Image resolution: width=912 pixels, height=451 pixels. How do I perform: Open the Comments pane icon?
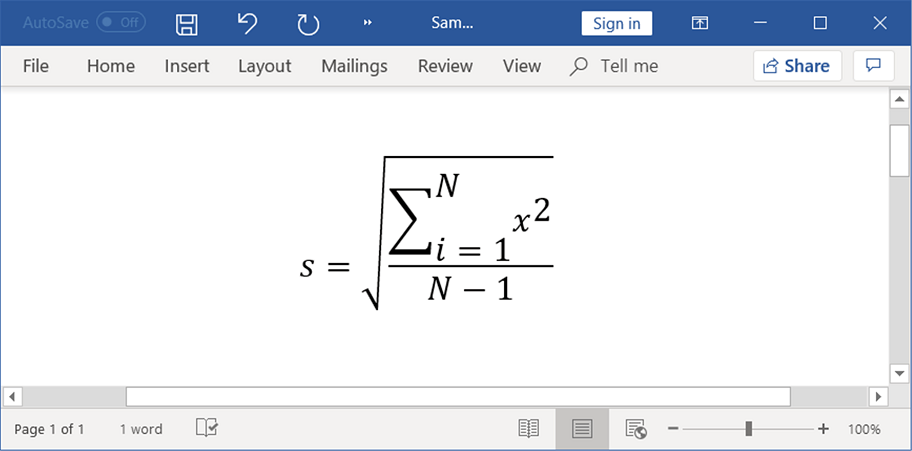point(873,66)
